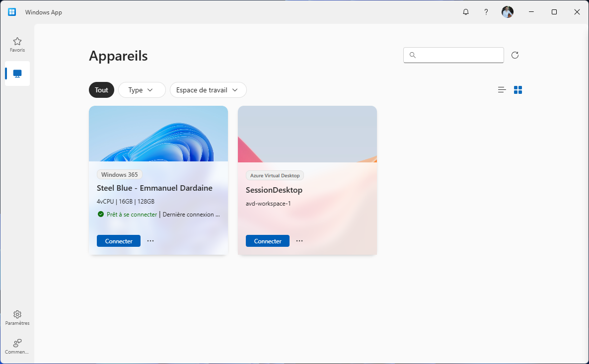Image resolution: width=589 pixels, height=364 pixels.
Task: Open more options for Steel Blue card
Action: pos(150,241)
